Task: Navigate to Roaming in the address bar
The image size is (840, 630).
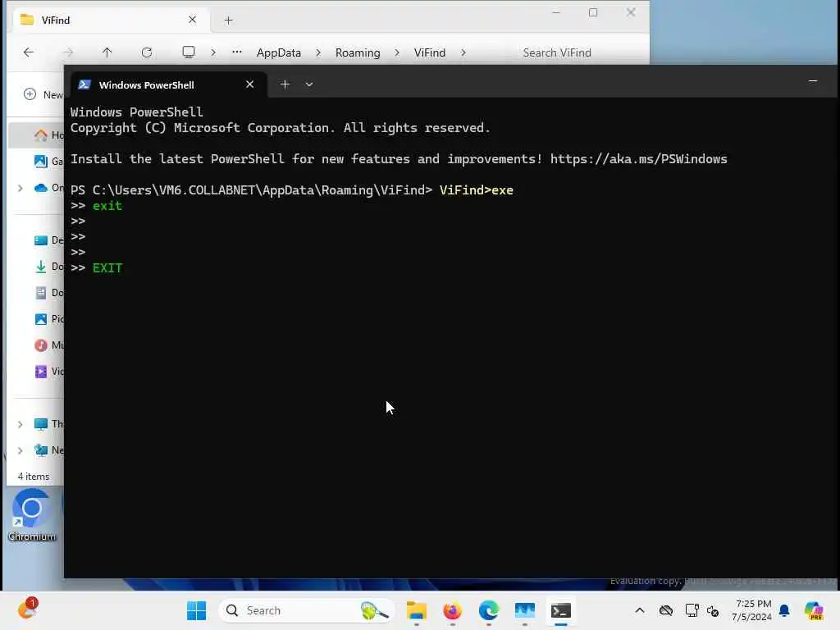Action: coord(358,52)
